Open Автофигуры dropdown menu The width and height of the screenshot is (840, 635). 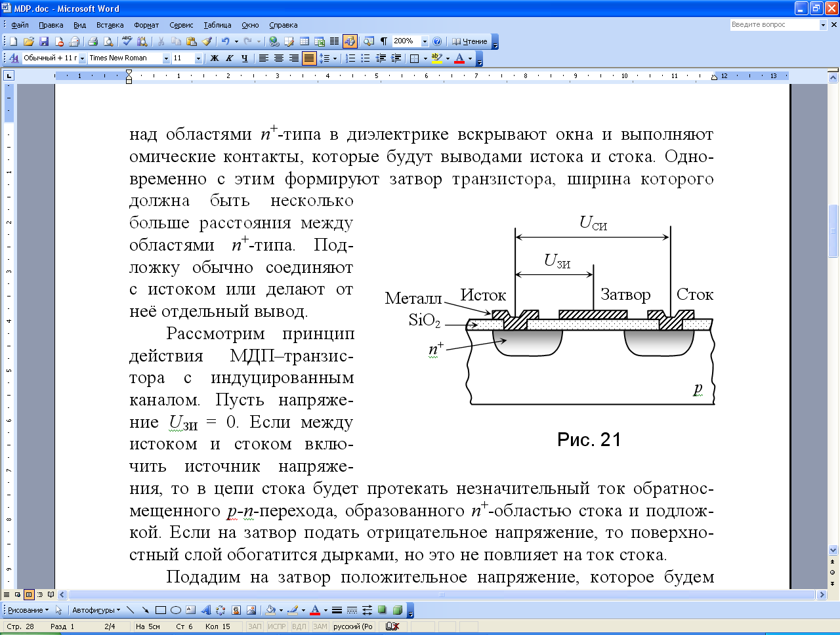coord(96,610)
